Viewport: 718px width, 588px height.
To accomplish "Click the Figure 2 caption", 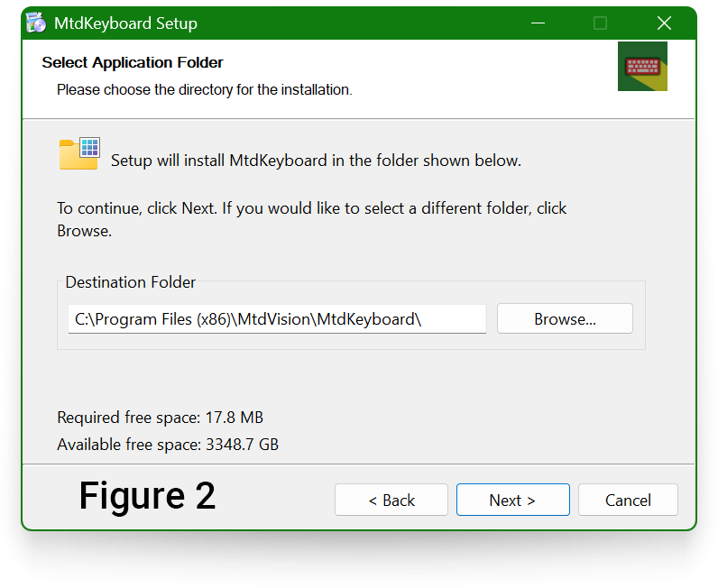I will click(x=147, y=496).
